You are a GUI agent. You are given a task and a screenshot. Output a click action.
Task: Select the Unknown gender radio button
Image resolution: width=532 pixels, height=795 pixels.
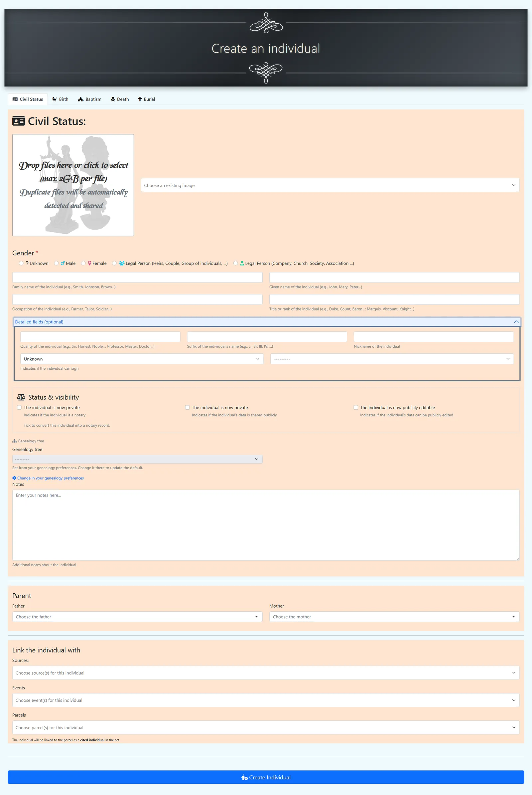click(x=21, y=263)
